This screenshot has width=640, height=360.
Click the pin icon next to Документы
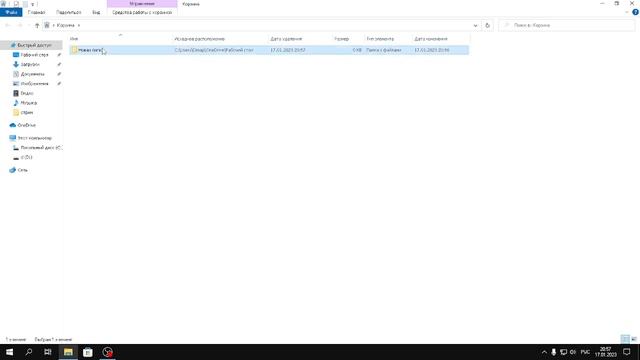[x=59, y=74]
